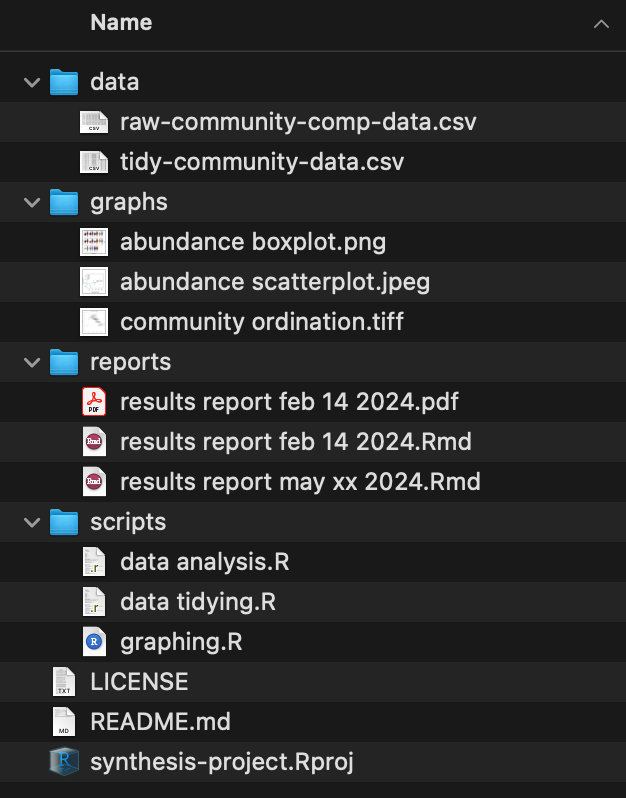Click the blue R icon beside graphing.R
Viewport: 626px width, 798px height.
pos(93,642)
